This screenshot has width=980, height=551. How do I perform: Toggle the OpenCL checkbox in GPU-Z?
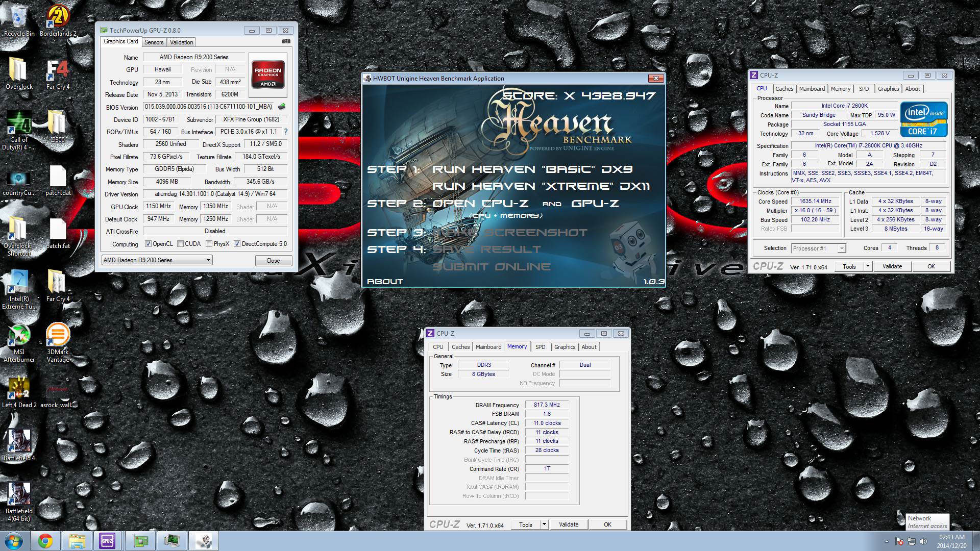[x=148, y=244]
